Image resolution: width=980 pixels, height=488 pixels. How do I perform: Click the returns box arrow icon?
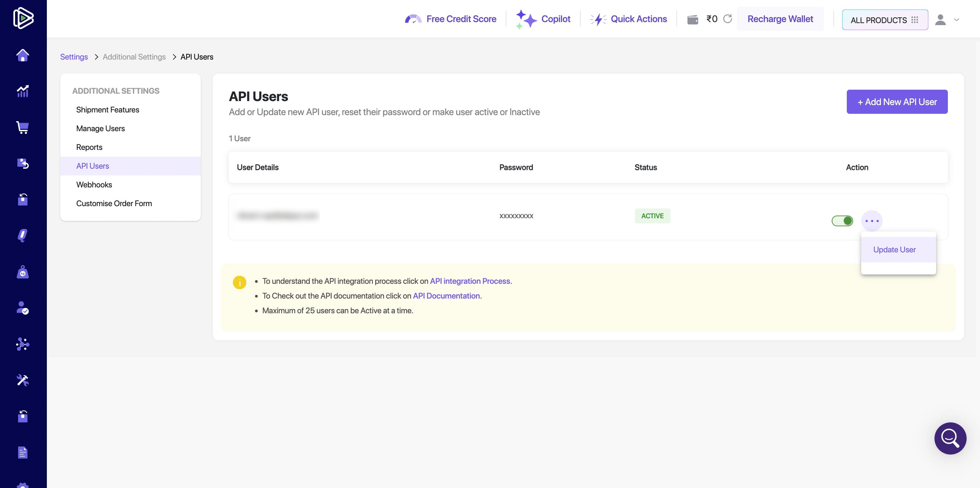[23, 164]
